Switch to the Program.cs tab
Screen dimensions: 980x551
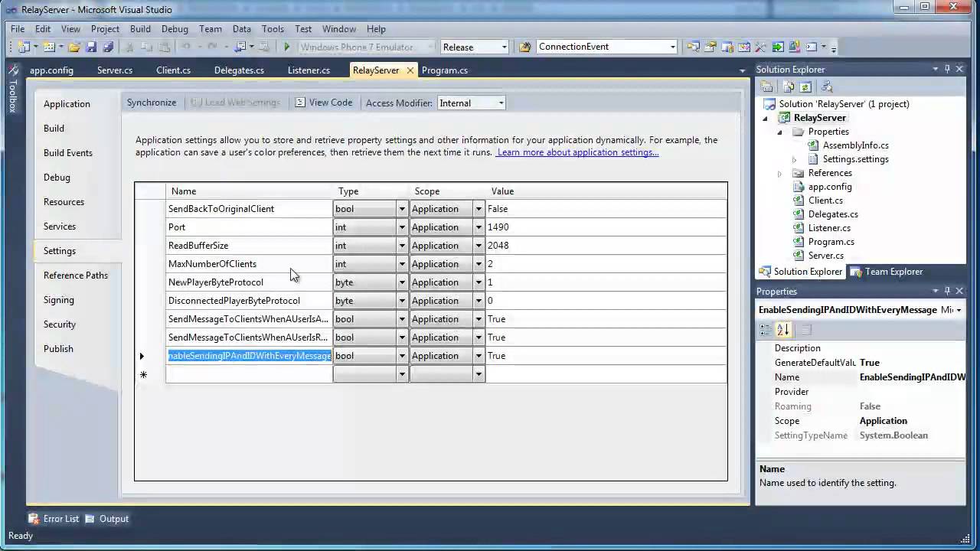(x=445, y=70)
